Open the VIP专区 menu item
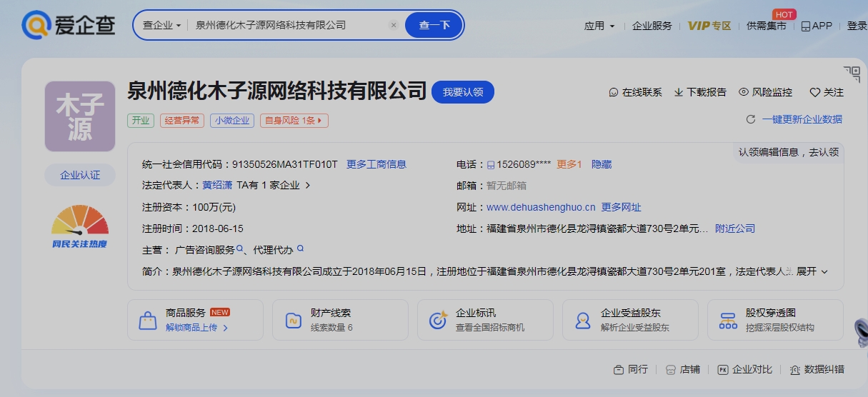The width and height of the screenshot is (868, 397). pos(709,26)
